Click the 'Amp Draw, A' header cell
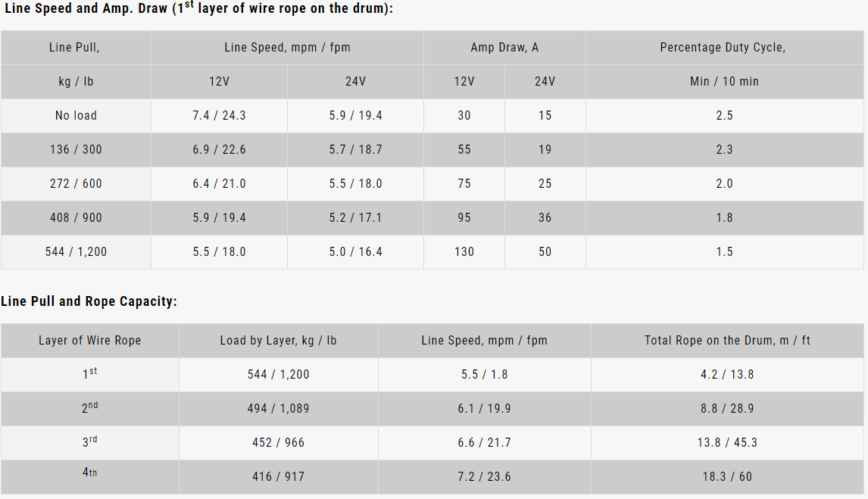Viewport: 868px width, 499px height. point(504,47)
